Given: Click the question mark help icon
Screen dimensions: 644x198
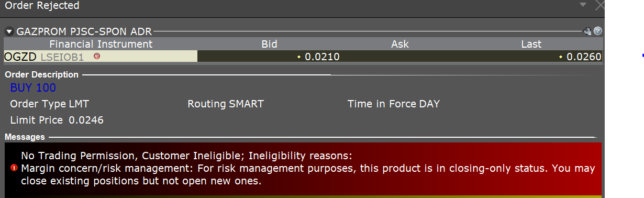Looking at the screenshot, I should (597, 31).
